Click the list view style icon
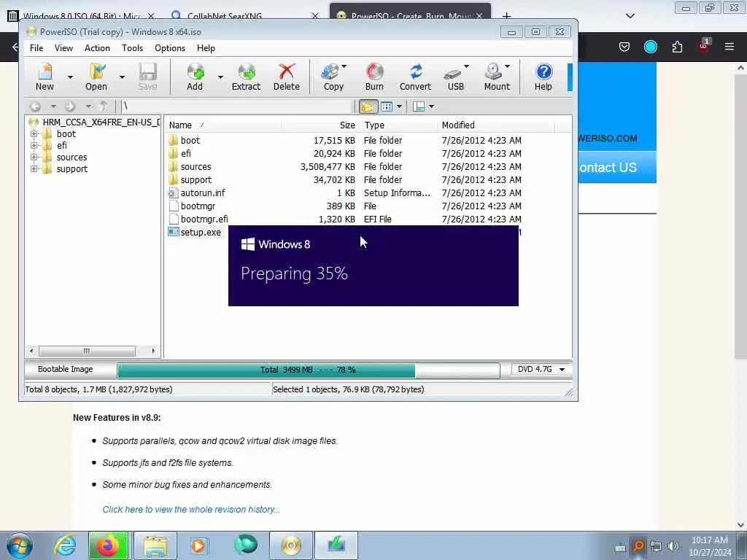The width and height of the screenshot is (747, 560). (x=387, y=106)
